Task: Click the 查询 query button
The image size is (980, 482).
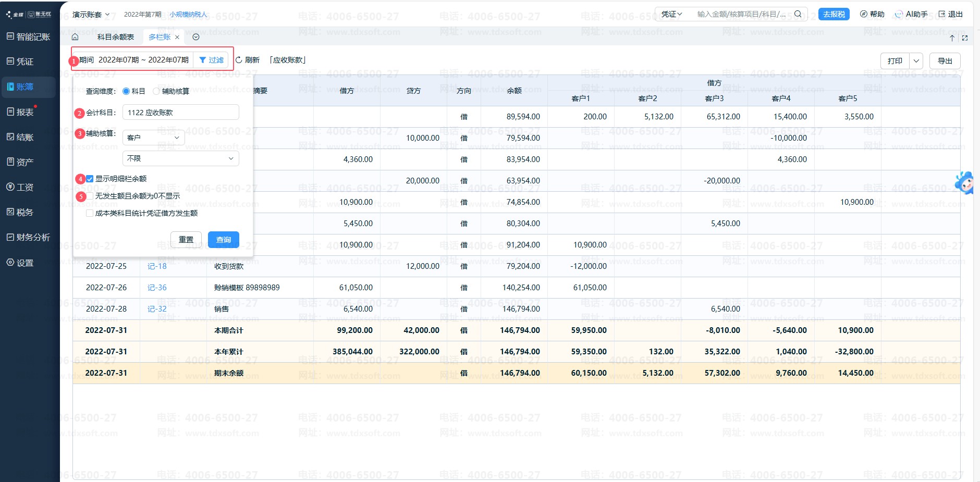Action: [223, 240]
